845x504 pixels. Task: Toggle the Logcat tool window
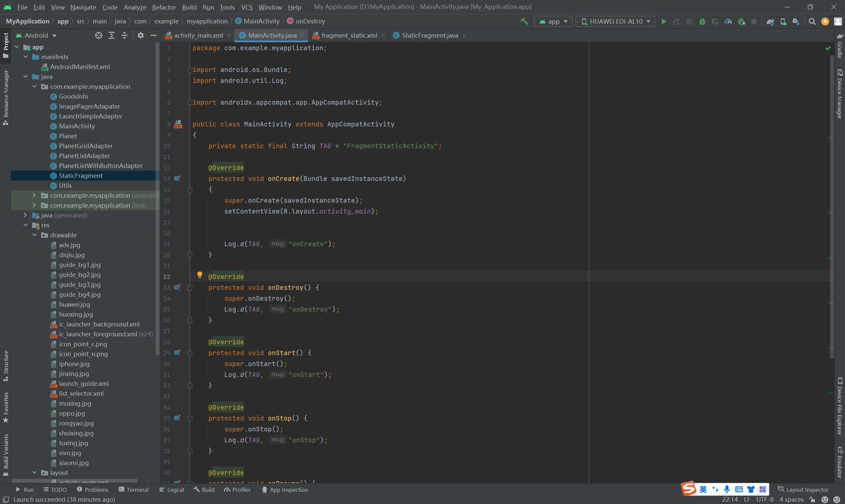click(172, 490)
